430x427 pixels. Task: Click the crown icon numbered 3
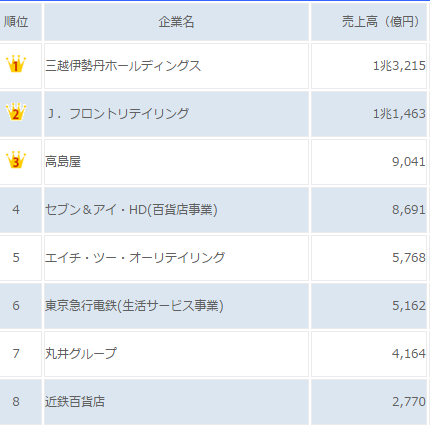(16, 160)
